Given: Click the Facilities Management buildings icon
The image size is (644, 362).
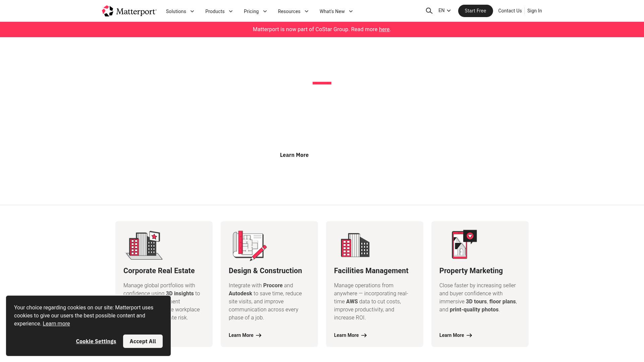Looking at the screenshot, I should 355,245.
